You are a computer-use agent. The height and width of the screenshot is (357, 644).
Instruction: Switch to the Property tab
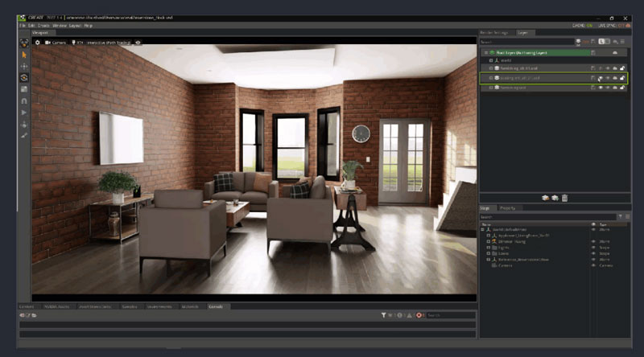coord(508,207)
